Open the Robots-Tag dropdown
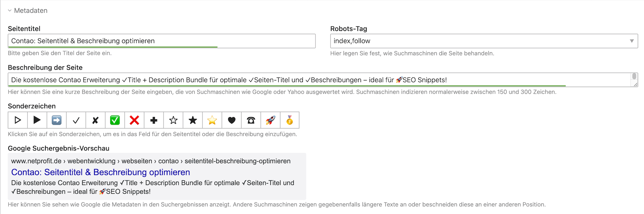644x214 pixels. click(x=484, y=41)
